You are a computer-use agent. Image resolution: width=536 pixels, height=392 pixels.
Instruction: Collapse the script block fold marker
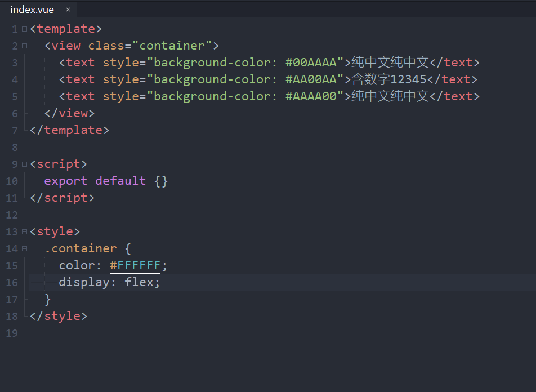click(25, 164)
